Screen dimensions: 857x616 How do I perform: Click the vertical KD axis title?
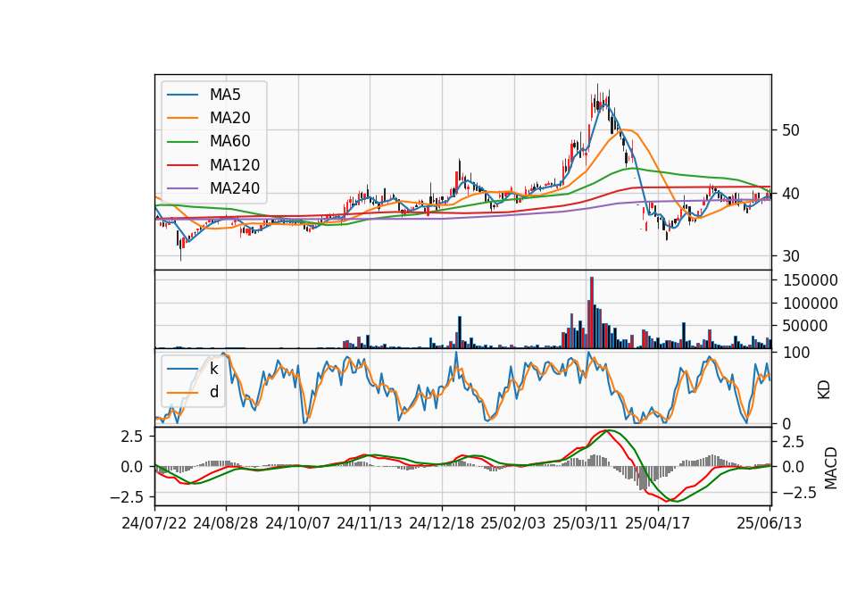(x=824, y=390)
